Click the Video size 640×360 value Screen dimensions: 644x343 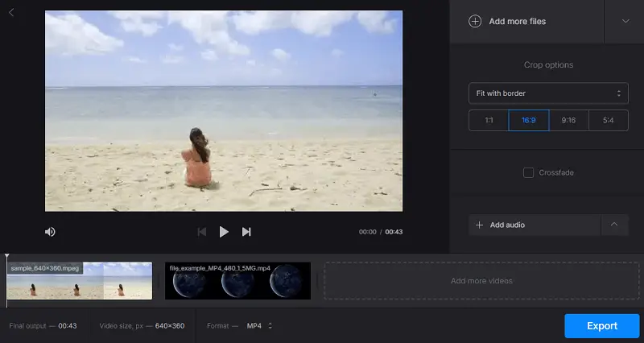170,326
